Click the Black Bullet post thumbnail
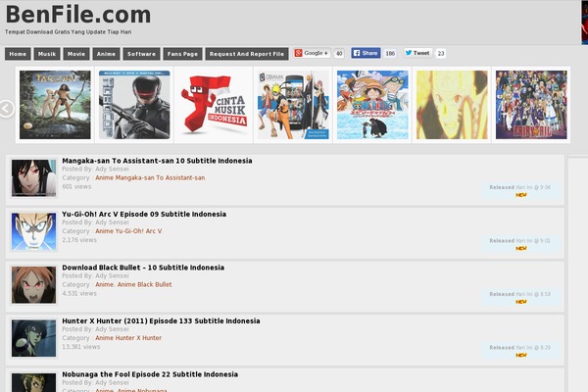The image size is (588, 392). click(33, 285)
